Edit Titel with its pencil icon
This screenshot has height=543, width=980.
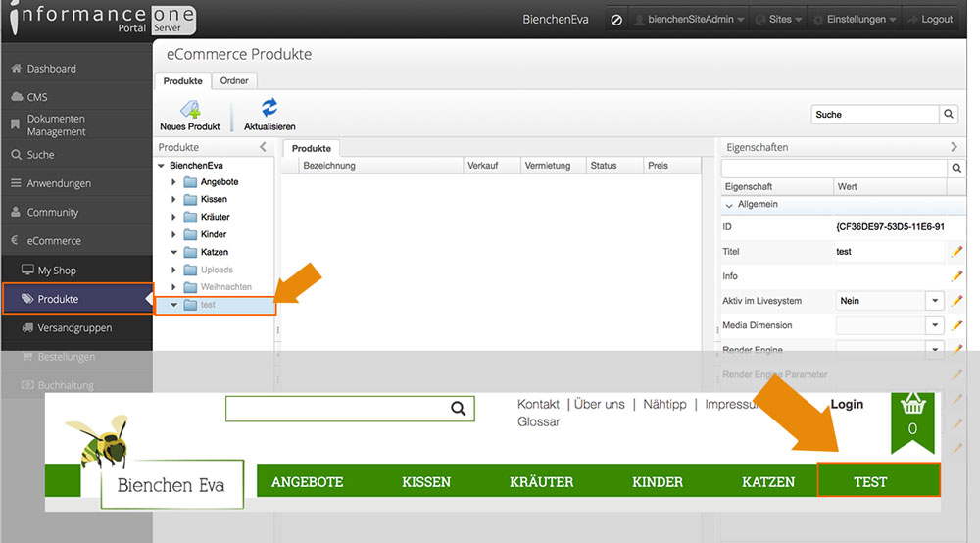coord(956,251)
